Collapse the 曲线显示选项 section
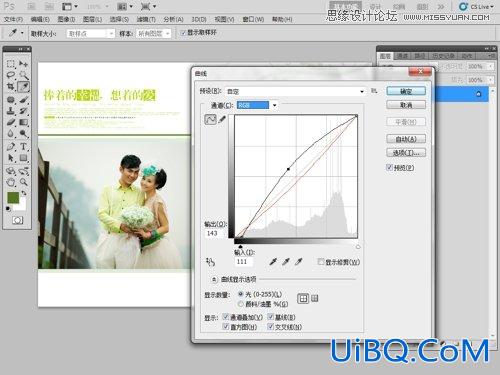 tap(214, 279)
